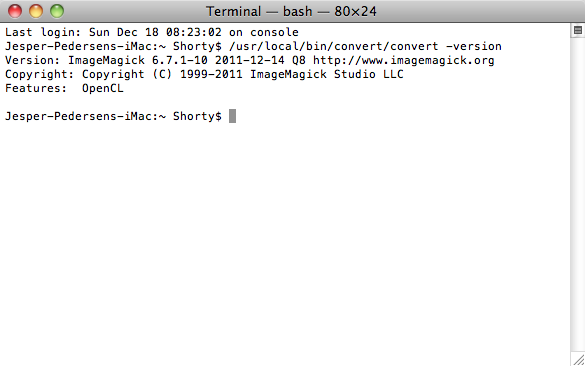Click the split pane icon above the scrollbar
Viewport: 585px width, 366px height.
[578, 31]
